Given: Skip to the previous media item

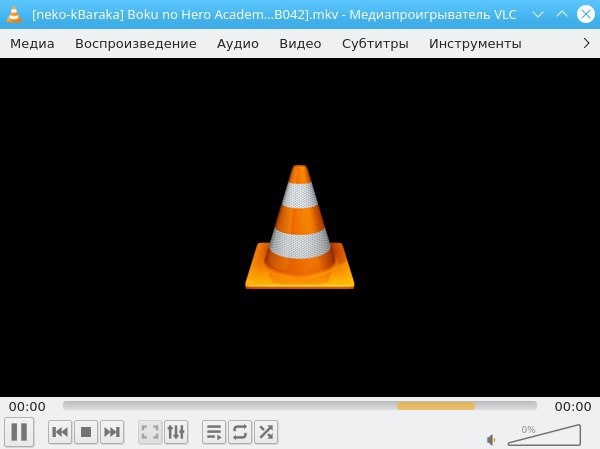Looking at the screenshot, I should 60,432.
